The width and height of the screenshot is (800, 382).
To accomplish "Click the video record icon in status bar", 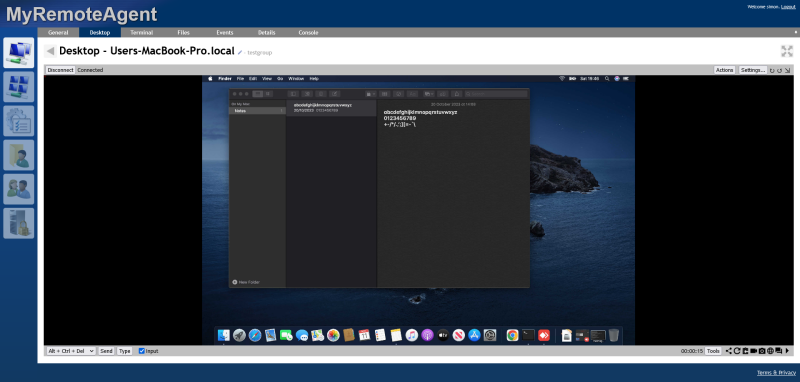I will 753,351.
